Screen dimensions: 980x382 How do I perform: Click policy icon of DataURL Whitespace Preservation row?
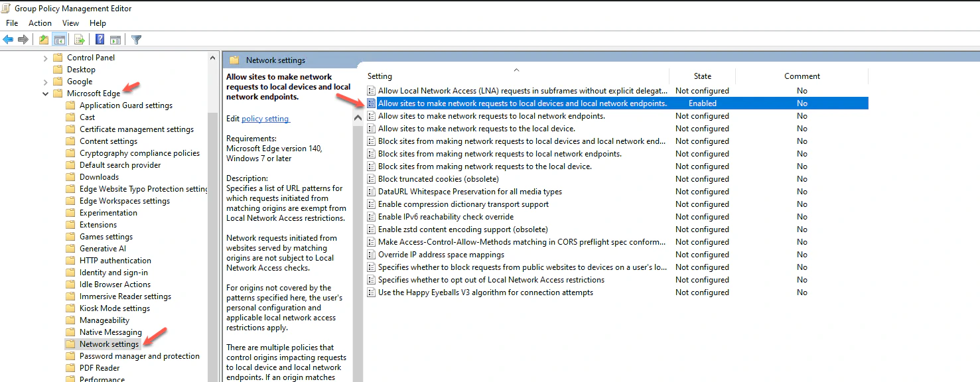[372, 192]
